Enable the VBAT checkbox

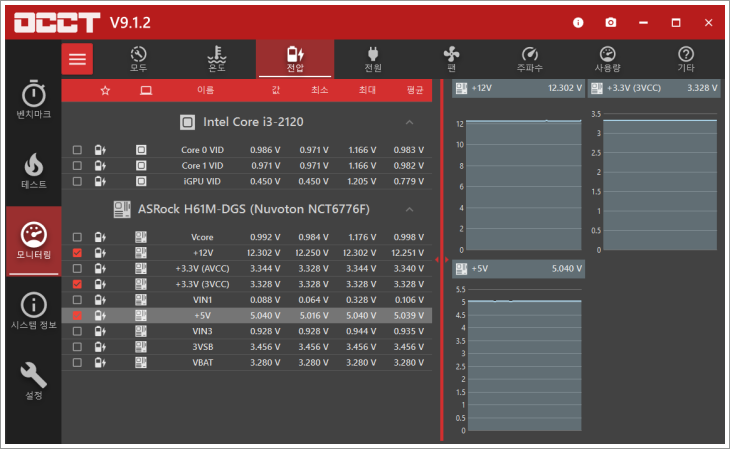77,362
